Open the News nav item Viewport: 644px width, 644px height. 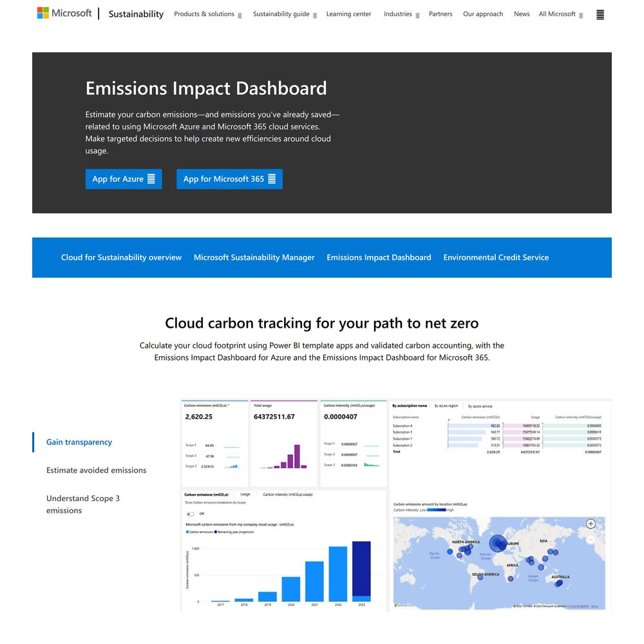click(x=522, y=14)
